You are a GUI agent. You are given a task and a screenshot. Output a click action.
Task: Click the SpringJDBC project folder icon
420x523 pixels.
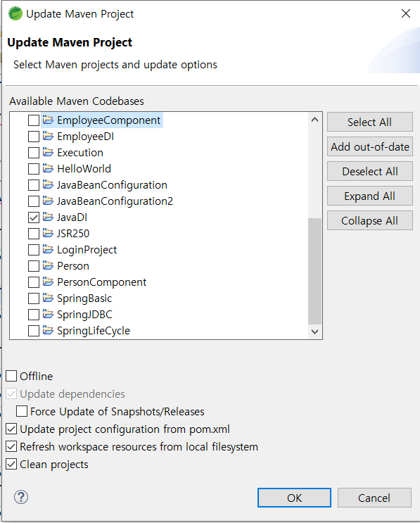tap(48, 314)
